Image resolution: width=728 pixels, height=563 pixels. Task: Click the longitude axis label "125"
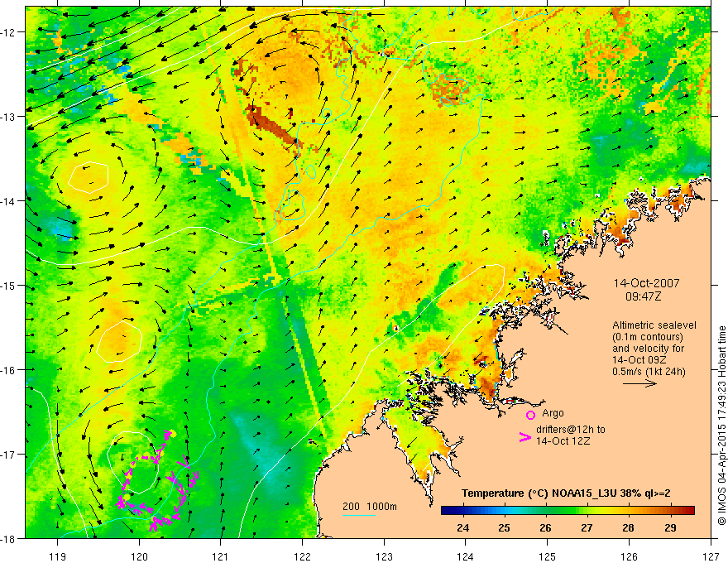click(548, 556)
